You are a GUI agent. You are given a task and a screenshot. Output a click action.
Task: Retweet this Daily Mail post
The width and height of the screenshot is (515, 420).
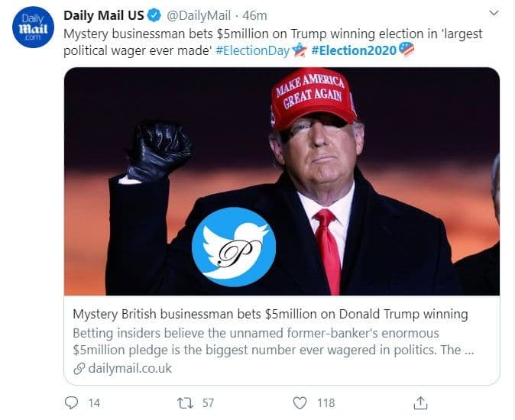pyautogui.click(x=185, y=402)
